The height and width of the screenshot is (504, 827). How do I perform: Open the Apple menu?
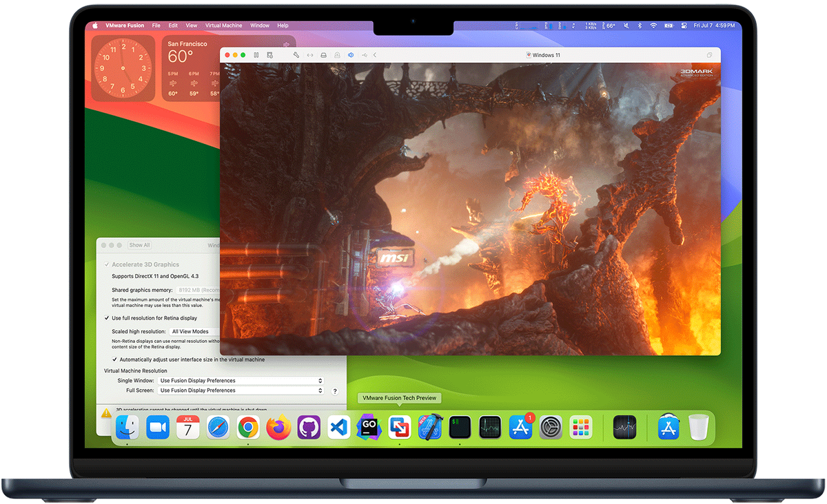pyautogui.click(x=95, y=25)
